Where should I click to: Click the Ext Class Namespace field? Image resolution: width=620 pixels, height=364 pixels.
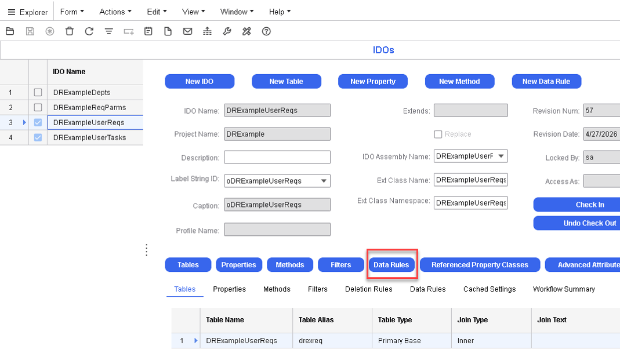[470, 203]
